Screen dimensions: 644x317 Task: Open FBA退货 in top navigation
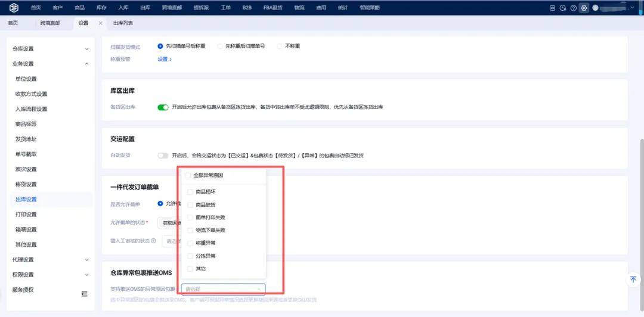273,8
